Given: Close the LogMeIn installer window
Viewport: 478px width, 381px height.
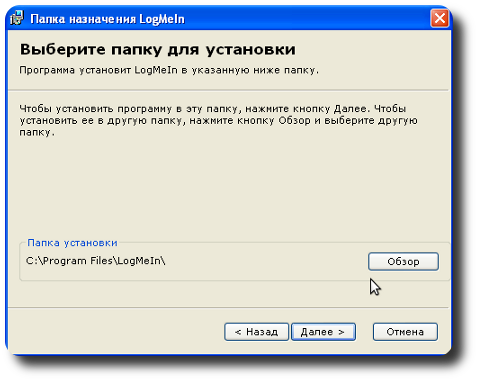Looking at the screenshot, I should (x=439, y=18).
